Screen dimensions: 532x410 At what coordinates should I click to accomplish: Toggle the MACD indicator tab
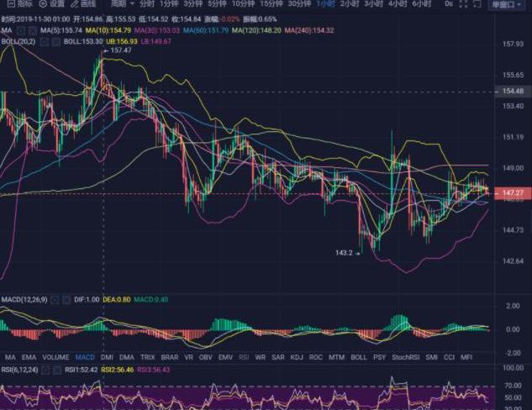pyautogui.click(x=84, y=357)
